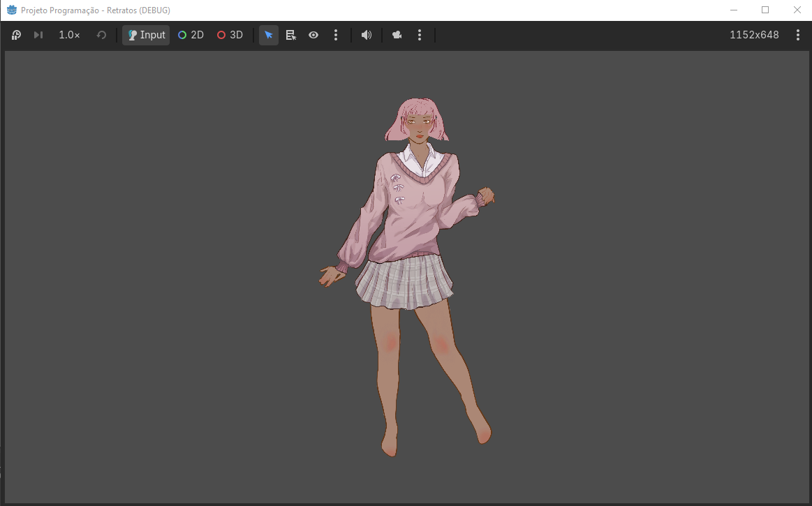Viewport: 812px width, 506px height.
Task: Suspend the running game with the pause icon
Action: coord(16,35)
